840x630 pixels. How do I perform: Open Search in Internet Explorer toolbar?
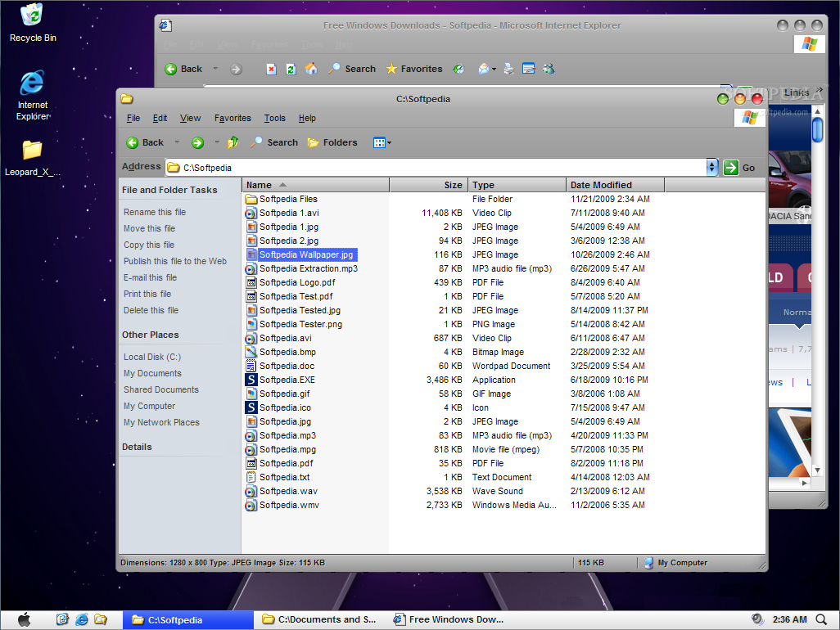(x=352, y=69)
